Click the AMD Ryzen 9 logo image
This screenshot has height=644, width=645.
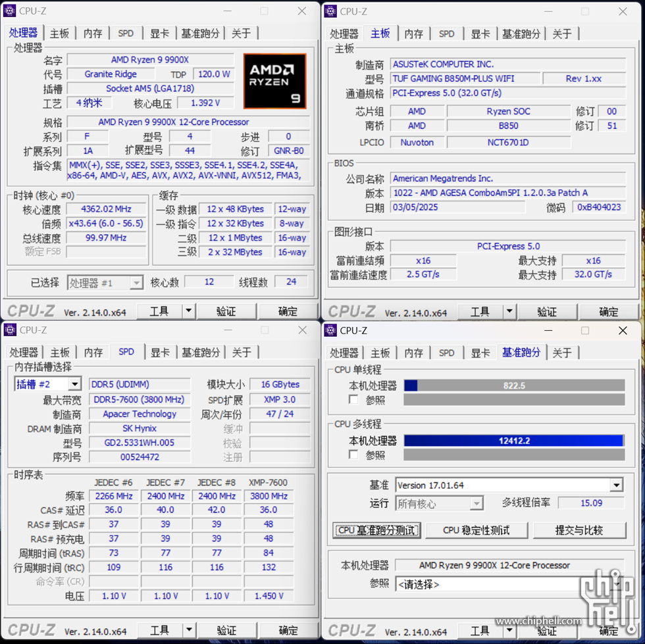275,81
